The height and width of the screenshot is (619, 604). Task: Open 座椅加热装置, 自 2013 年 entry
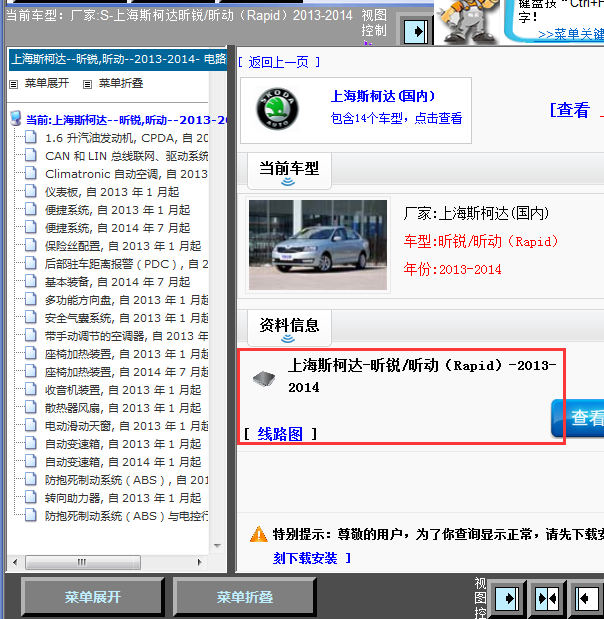pyautogui.click(x=126, y=354)
